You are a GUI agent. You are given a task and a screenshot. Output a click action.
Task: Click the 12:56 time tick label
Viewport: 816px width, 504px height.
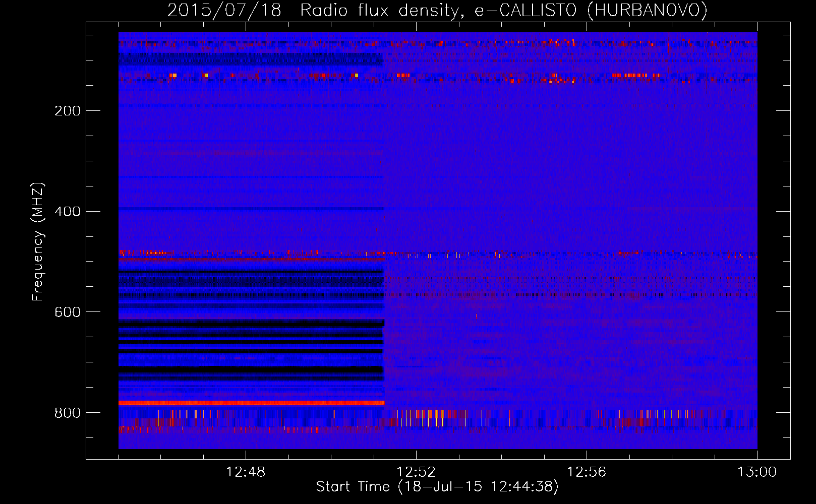pos(587,472)
